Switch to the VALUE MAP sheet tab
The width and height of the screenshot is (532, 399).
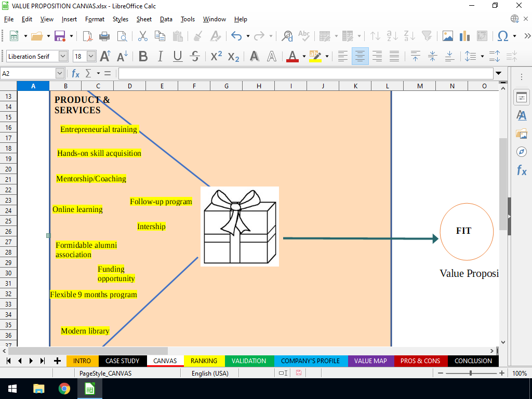coord(370,361)
